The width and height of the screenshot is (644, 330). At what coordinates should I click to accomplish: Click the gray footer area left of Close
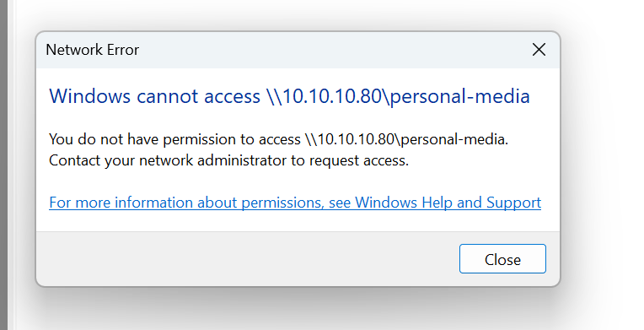[246, 259]
